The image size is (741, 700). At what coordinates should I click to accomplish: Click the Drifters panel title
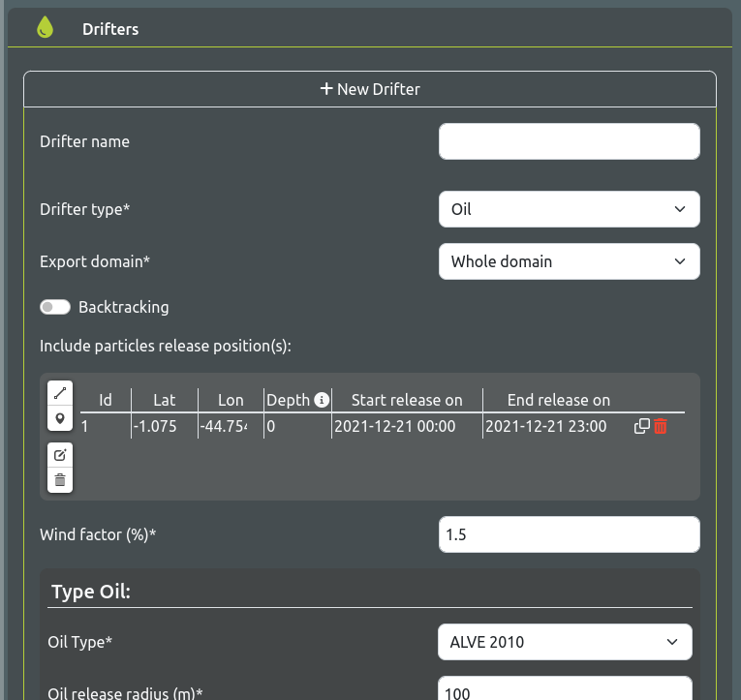110,29
